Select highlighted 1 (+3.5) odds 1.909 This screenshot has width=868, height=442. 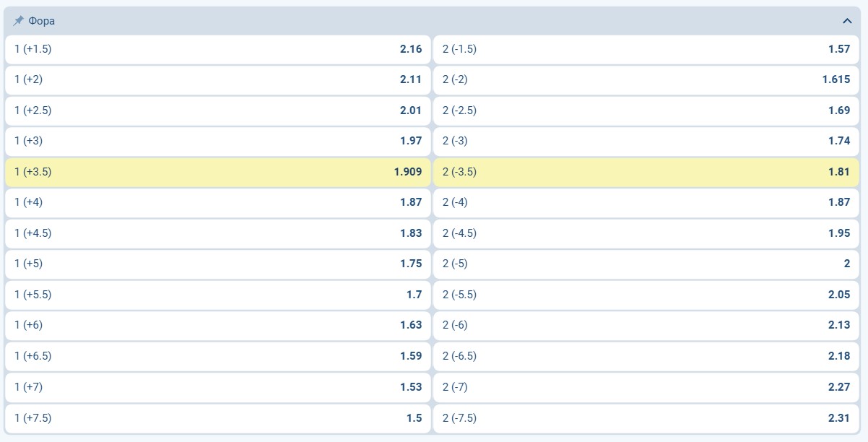tap(217, 172)
